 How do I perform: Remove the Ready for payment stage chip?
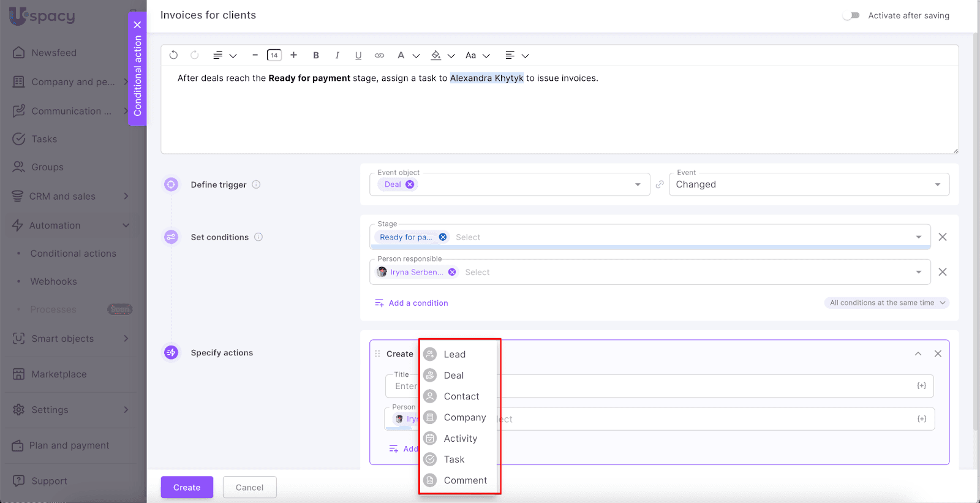click(x=443, y=237)
